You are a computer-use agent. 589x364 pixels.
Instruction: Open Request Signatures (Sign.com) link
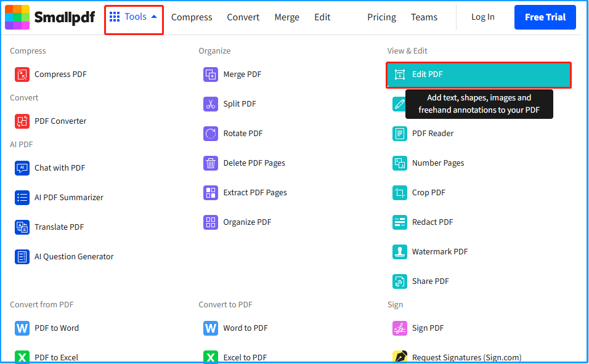coord(466,358)
